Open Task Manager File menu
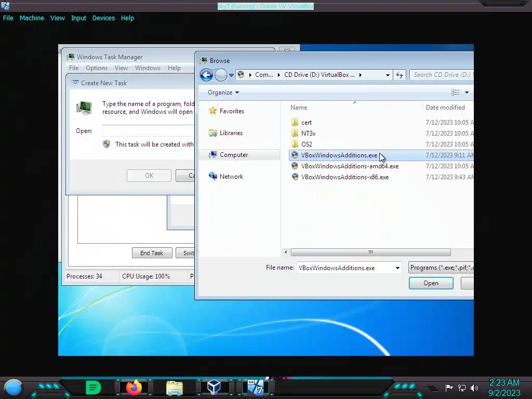532x399 pixels. tap(74, 68)
